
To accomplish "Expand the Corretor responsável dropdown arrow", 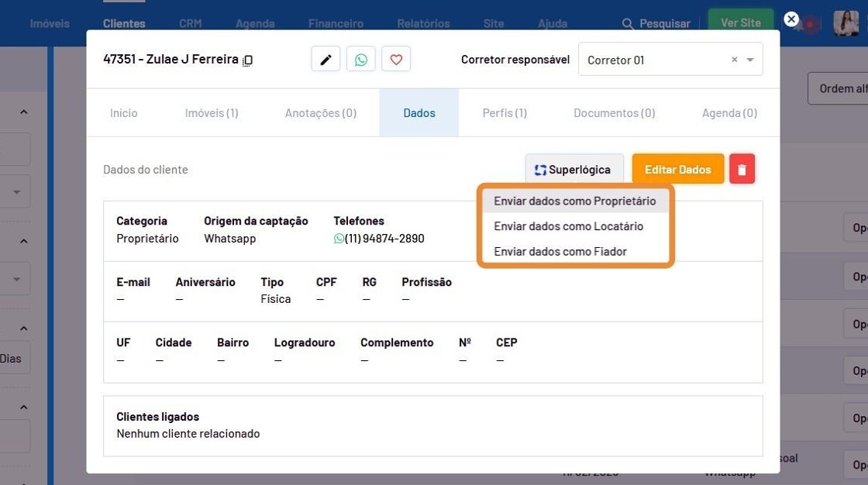I will click(750, 60).
